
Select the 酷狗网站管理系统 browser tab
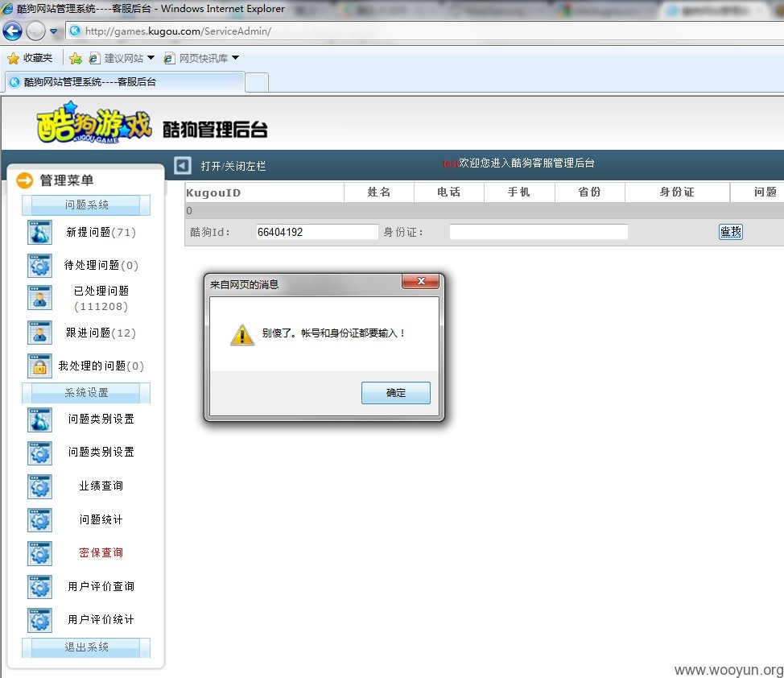click(125, 82)
